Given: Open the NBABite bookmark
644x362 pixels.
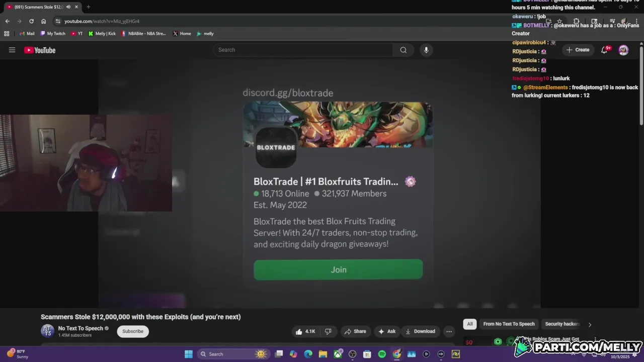Looking at the screenshot, I should pyautogui.click(x=143, y=34).
